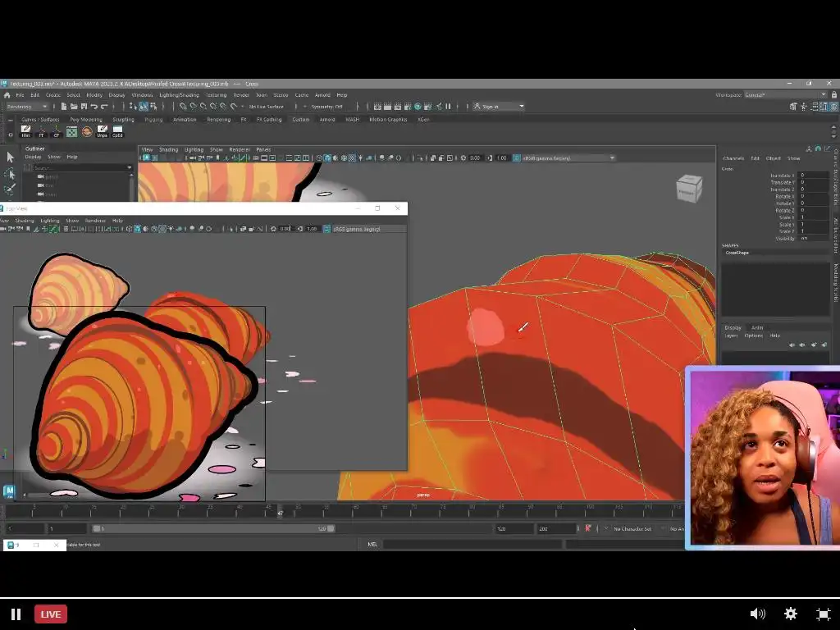Viewport: 840px width, 630px height.
Task: Toggle the highlighted select by component mode icon
Action: tap(144, 107)
